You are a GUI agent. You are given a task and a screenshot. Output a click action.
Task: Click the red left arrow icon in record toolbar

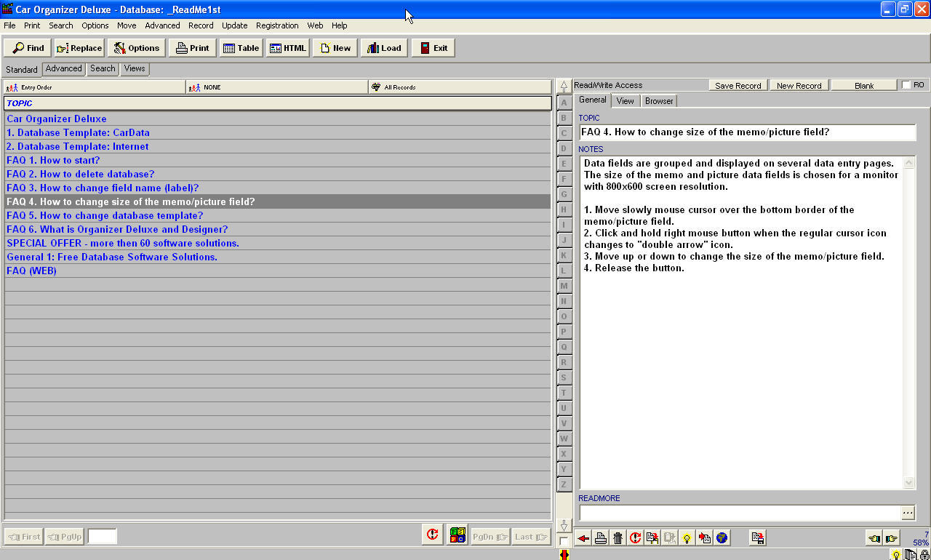[583, 538]
